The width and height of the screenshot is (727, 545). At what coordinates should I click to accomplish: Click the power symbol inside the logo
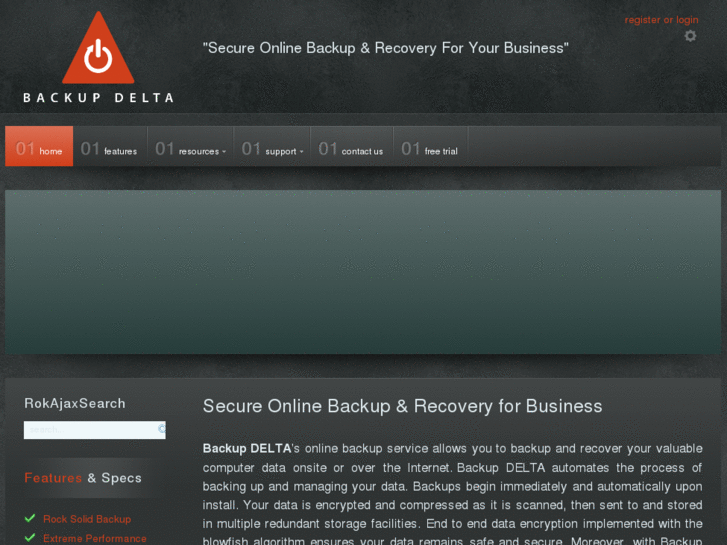pos(98,56)
